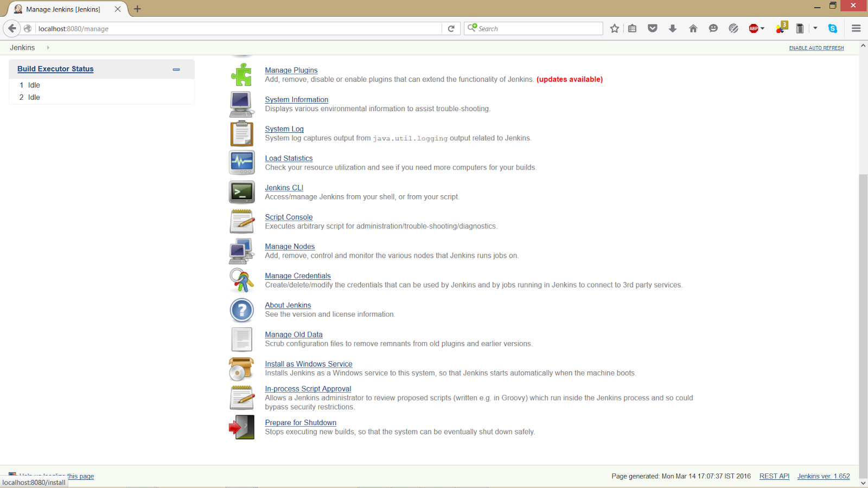Screen dimensions: 868x488
Task: Open the System Log link
Action: (x=284, y=129)
